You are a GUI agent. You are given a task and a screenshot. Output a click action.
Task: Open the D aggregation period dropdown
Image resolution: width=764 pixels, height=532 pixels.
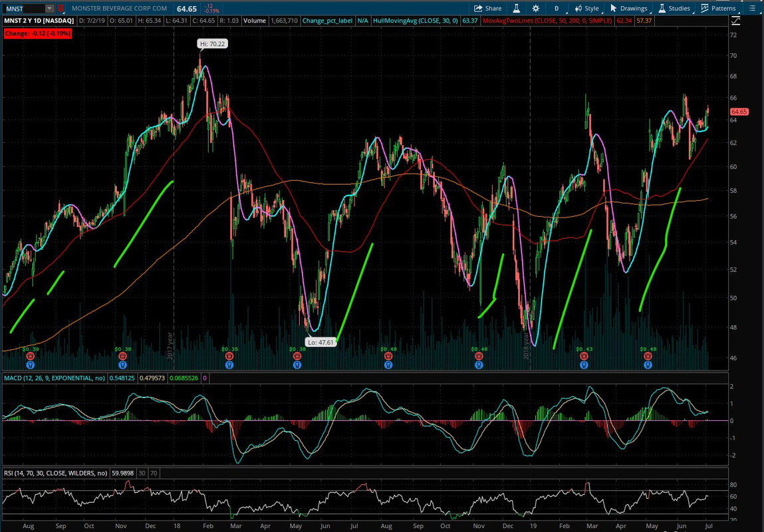coord(557,8)
